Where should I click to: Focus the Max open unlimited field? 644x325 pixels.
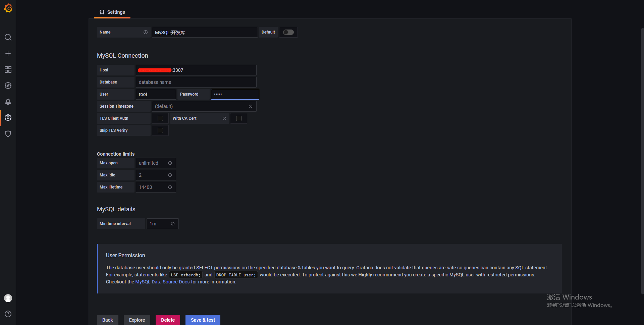pos(156,163)
